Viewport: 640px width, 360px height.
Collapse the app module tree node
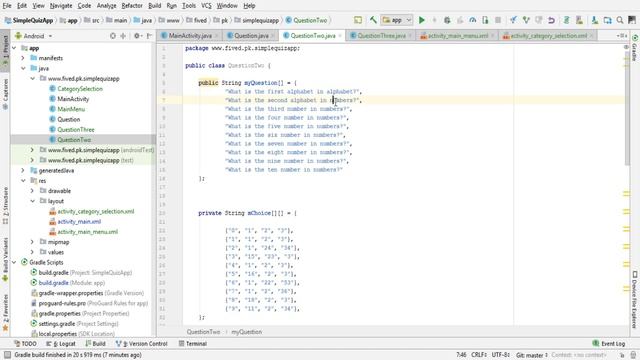pyautogui.click(x=14, y=48)
